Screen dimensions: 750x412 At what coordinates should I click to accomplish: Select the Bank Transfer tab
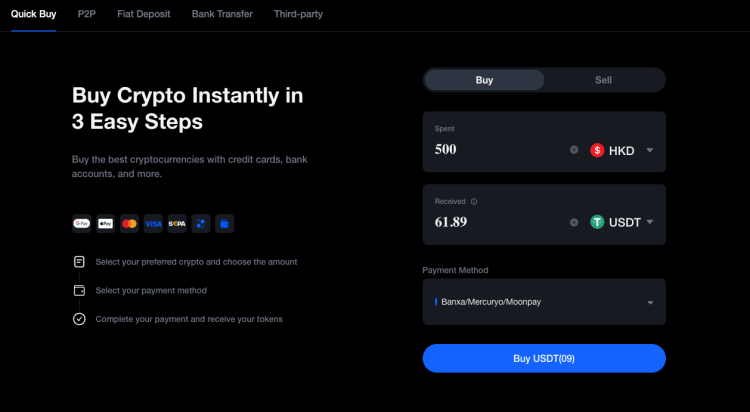(222, 15)
